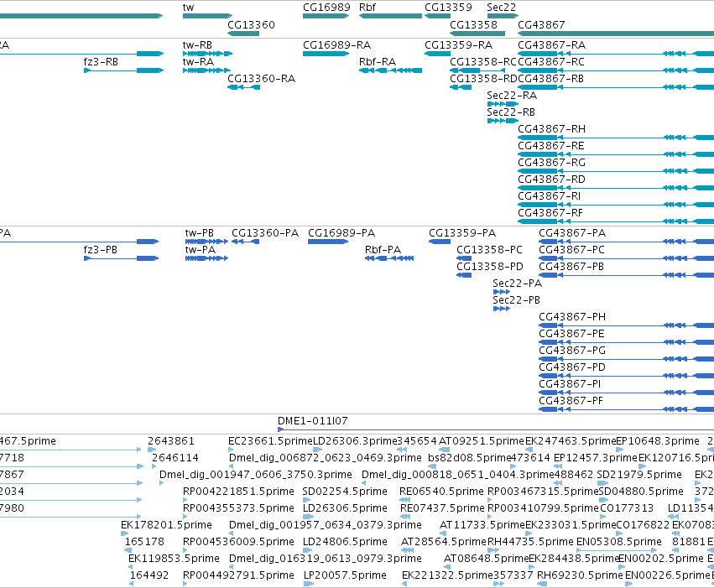This screenshot has height=588, width=714.
Task: Click the EC23661.5prime EST label
Action: click(x=270, y=441)
